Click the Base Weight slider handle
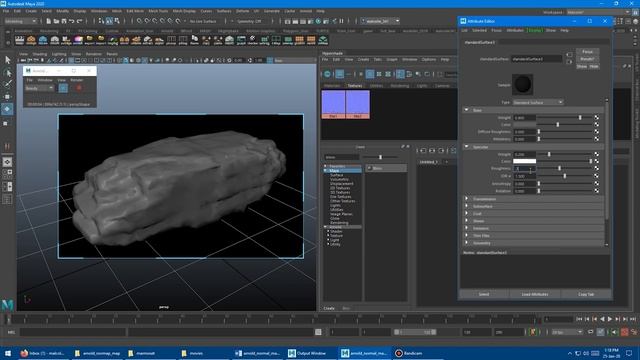The image size is (640, 360). pyautogui.click(x=580, y=118)
